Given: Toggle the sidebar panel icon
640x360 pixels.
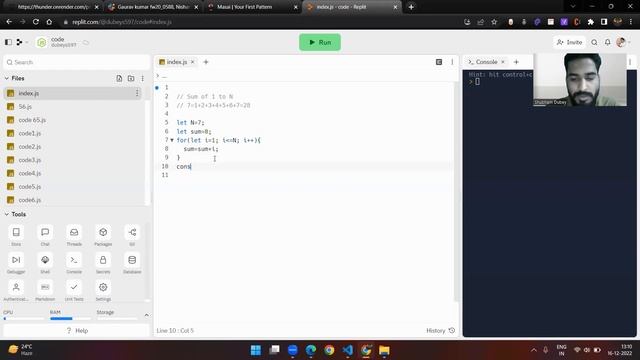Looking at the screenshot, I should tap(8, 42).
